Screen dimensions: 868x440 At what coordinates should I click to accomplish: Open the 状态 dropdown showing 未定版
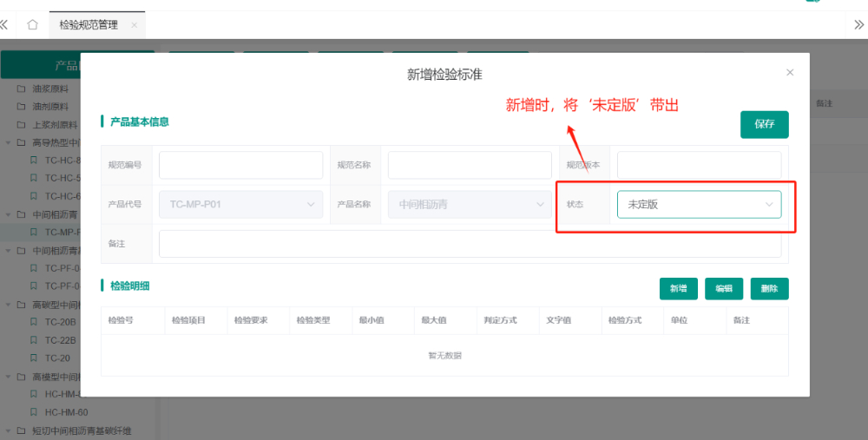coord(699,204)
